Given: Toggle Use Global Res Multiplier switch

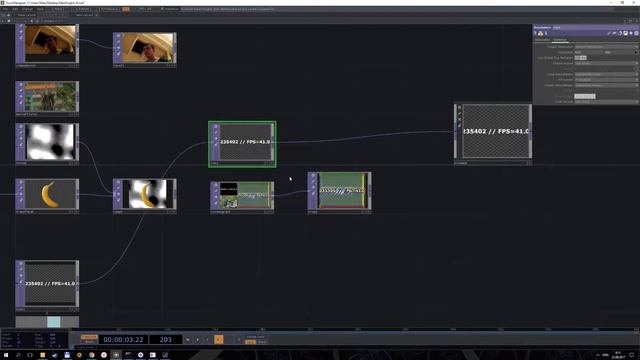Looking at the screenshot, I should [x=580, y=58].
